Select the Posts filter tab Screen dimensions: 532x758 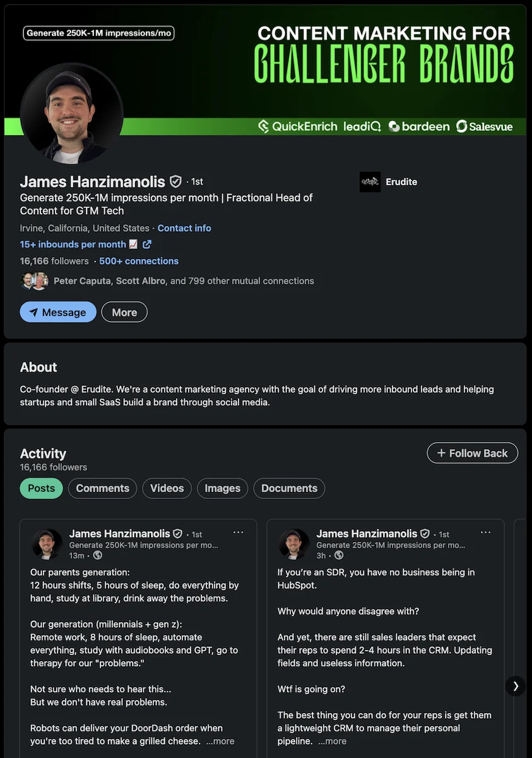[x=41, y=488]
